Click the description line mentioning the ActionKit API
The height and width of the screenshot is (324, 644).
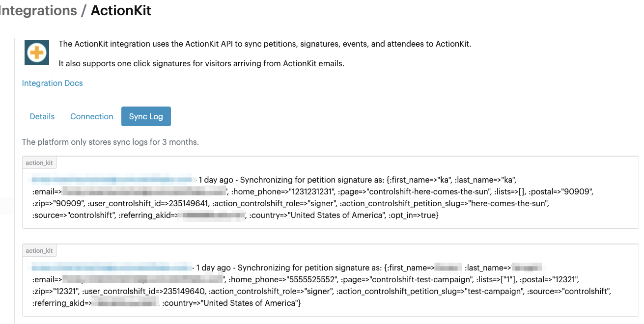[x=265, y=44]
